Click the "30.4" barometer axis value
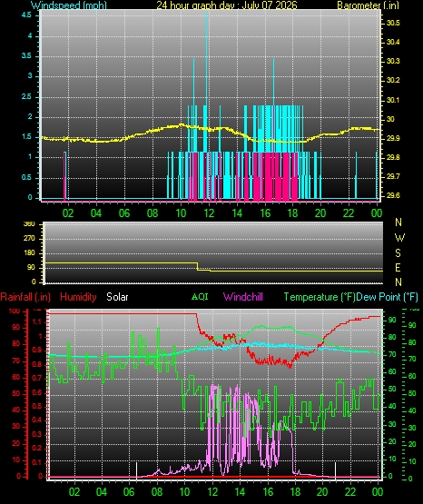Screen dimensions: 423x504 pyautogui.click(x=393, y=42)
